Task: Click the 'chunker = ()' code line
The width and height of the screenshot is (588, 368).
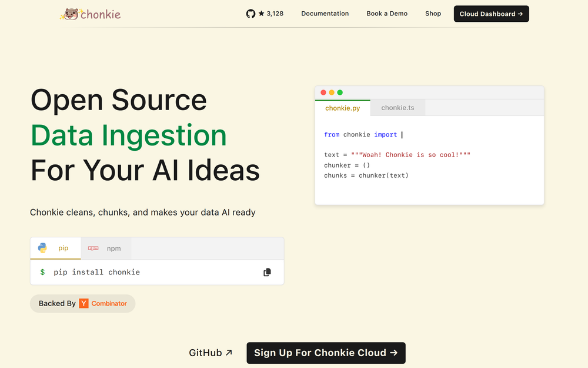Action: pyautogui.click(x=347, y=165)
